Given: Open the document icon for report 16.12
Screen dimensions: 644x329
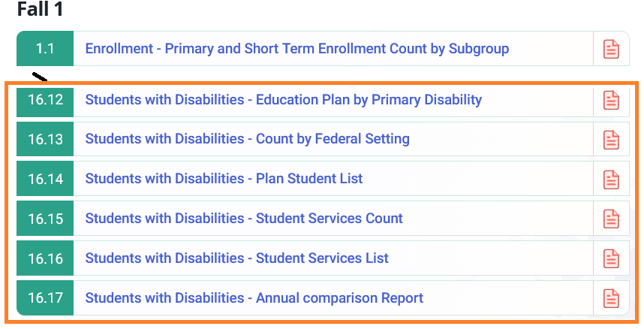Looking at the screenshot, I should [x=611, y=100].
